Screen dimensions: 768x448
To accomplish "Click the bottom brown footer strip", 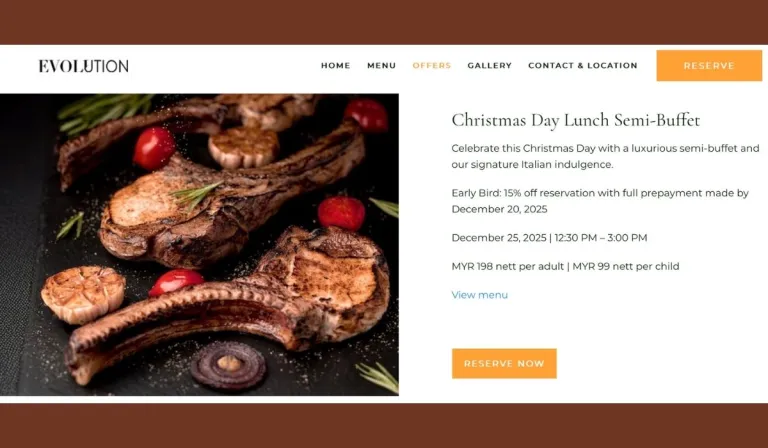I will tap(384, 425).
